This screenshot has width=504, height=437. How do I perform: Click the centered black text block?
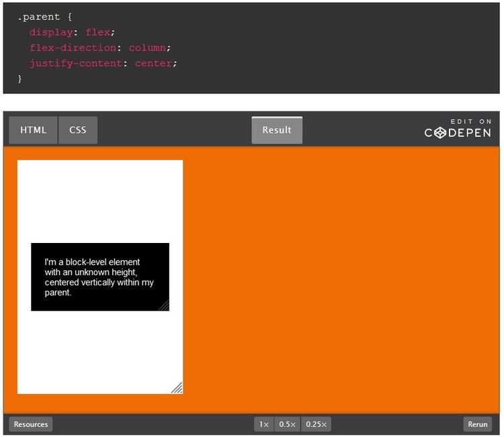[x=99, y=277]
